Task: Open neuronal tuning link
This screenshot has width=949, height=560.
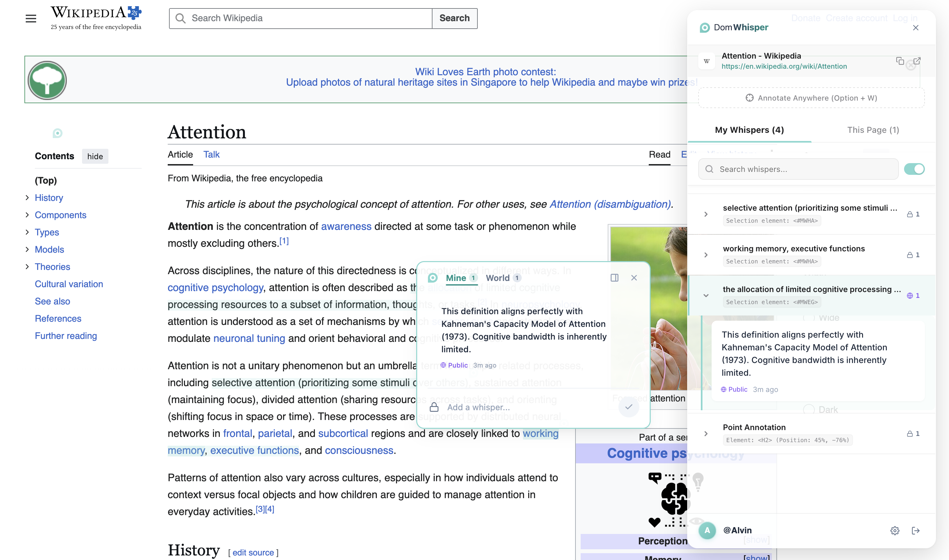Action: click(x=249, y=338)
